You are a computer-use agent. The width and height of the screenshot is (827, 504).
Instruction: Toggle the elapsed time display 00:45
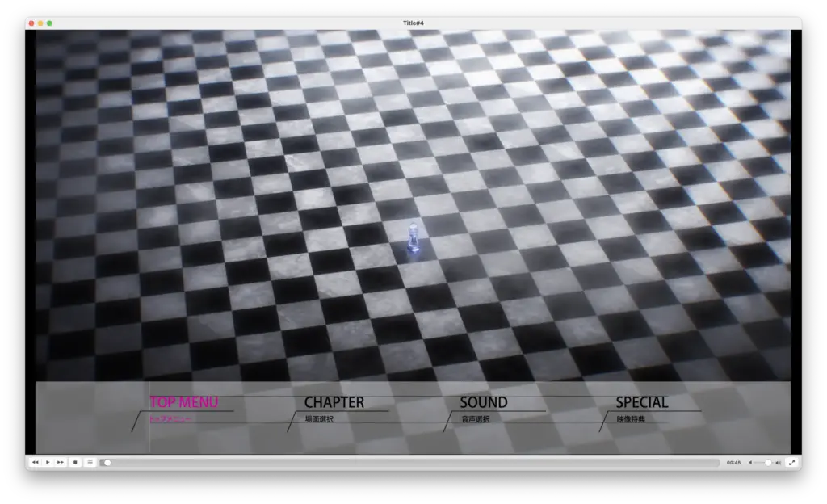click(x=733, y=463)
